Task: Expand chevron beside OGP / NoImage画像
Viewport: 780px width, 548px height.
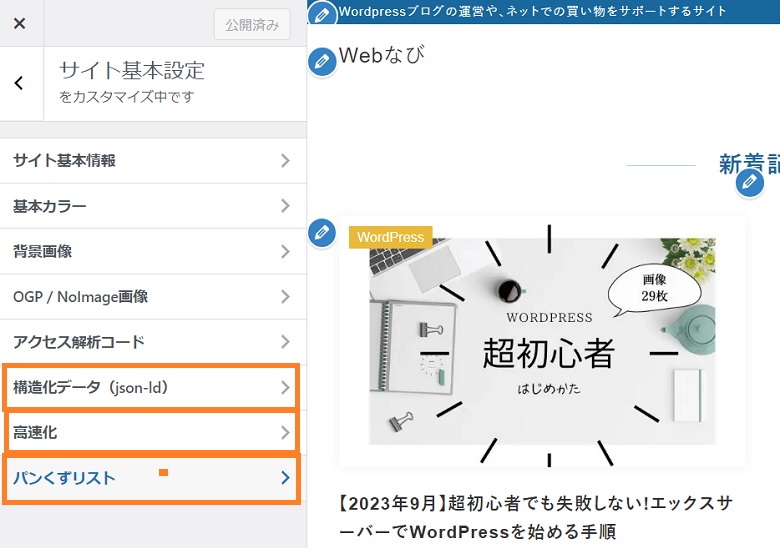Action: [285, 296]
